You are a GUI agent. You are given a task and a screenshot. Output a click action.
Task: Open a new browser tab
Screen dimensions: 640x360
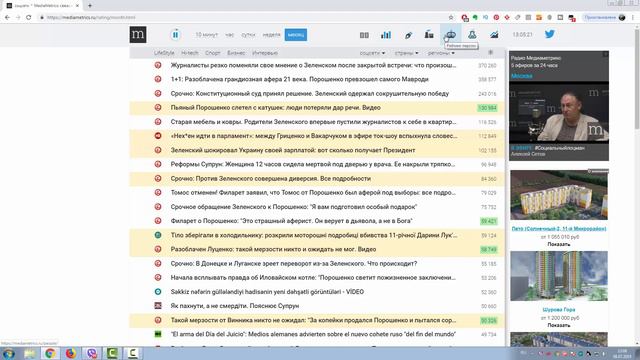click(90, 6)
